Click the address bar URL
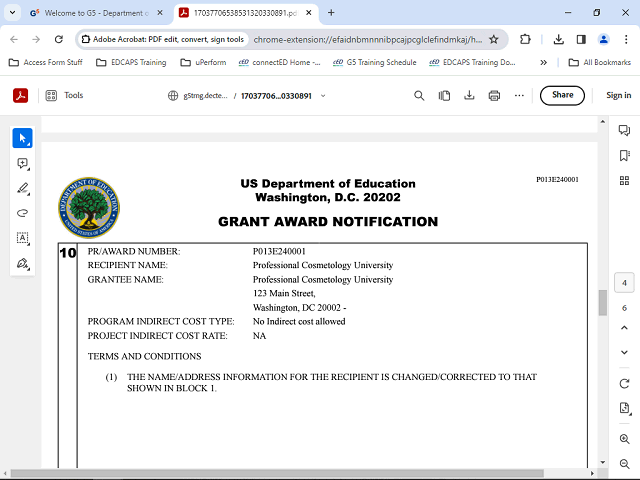 point(367,40)
